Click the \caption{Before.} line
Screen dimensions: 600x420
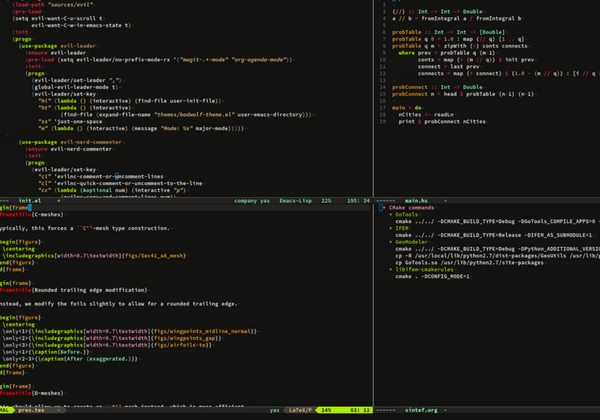(46, 352)
